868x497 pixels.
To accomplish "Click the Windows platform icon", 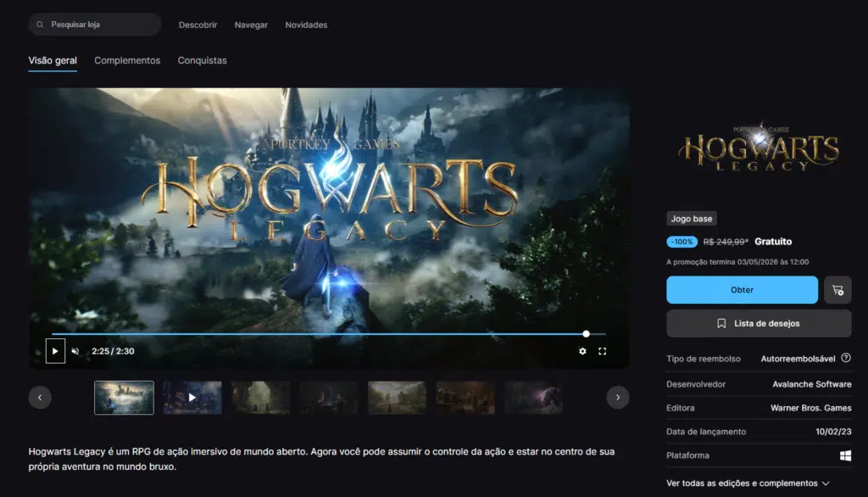I will (x=845, y=455).
